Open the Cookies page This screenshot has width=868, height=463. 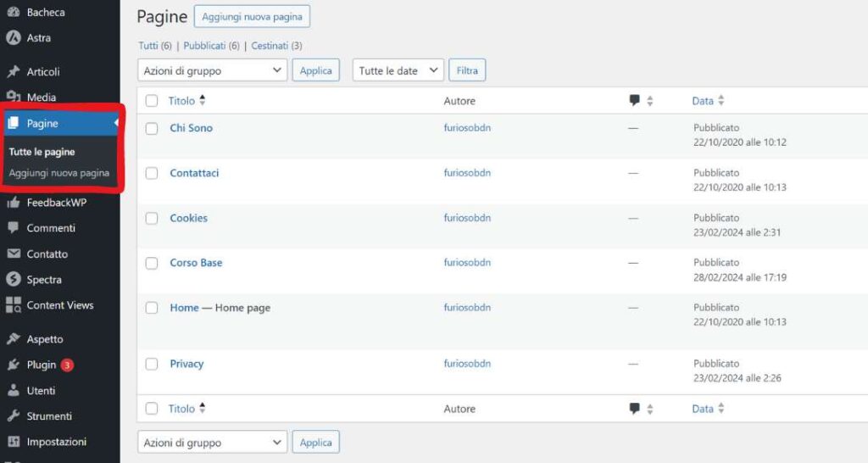pos(189,218)
